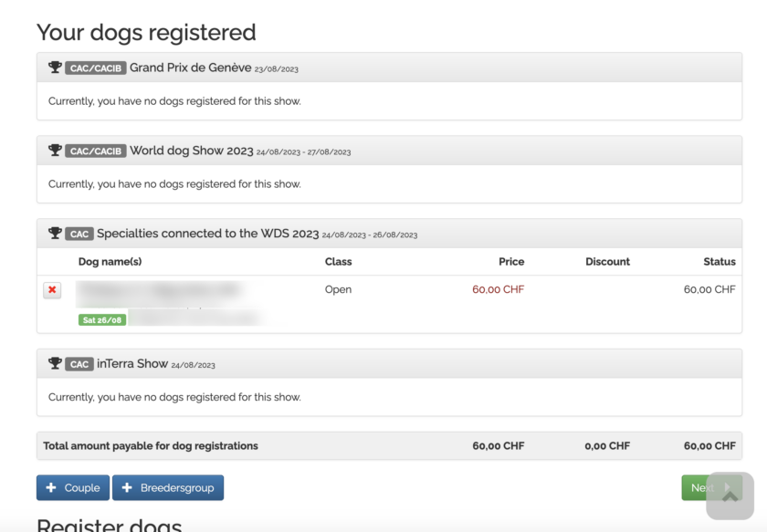This screenshot has width=767, height=532.
Task: Click the Open class label in the dog row
Action: coord(337,289)
